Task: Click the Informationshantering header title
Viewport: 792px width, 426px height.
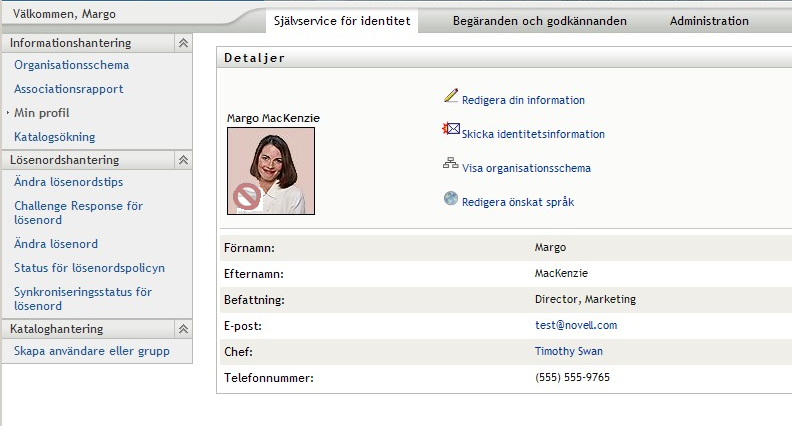Action: [70, 43]
